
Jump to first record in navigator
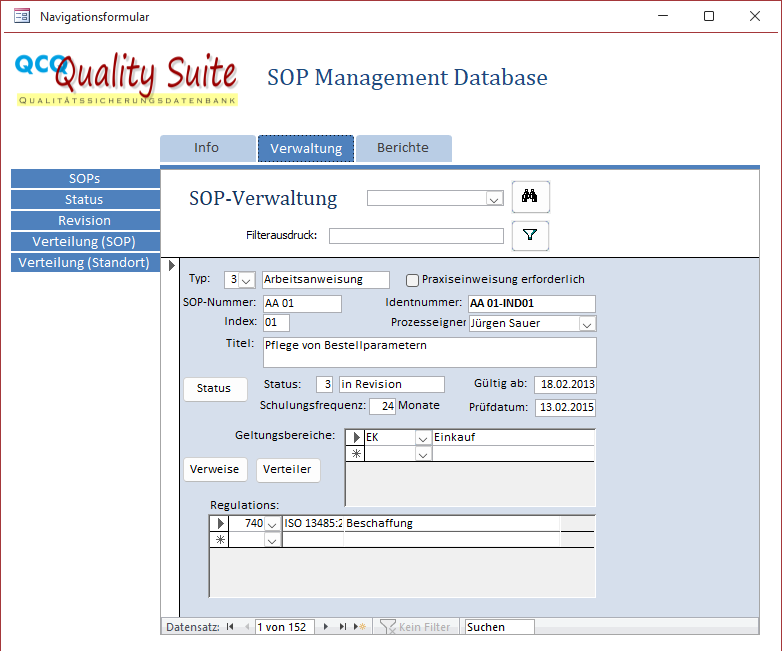[231, 627]
